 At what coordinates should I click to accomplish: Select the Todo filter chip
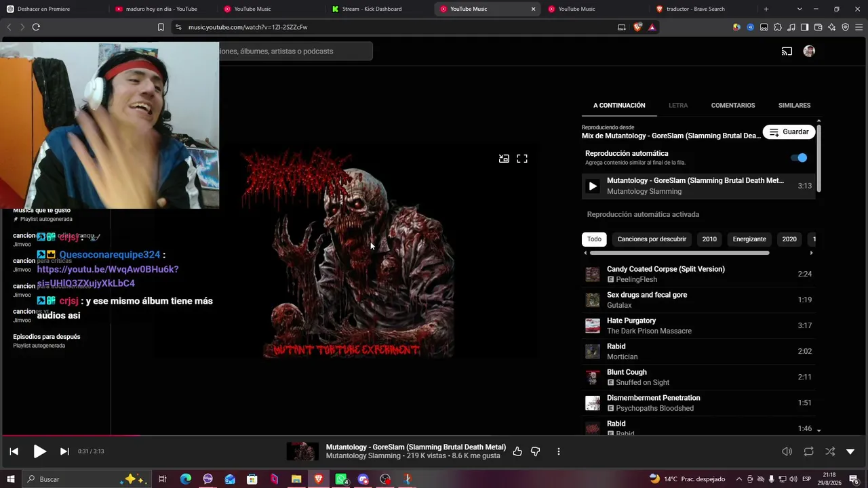(x=594, y=239)
